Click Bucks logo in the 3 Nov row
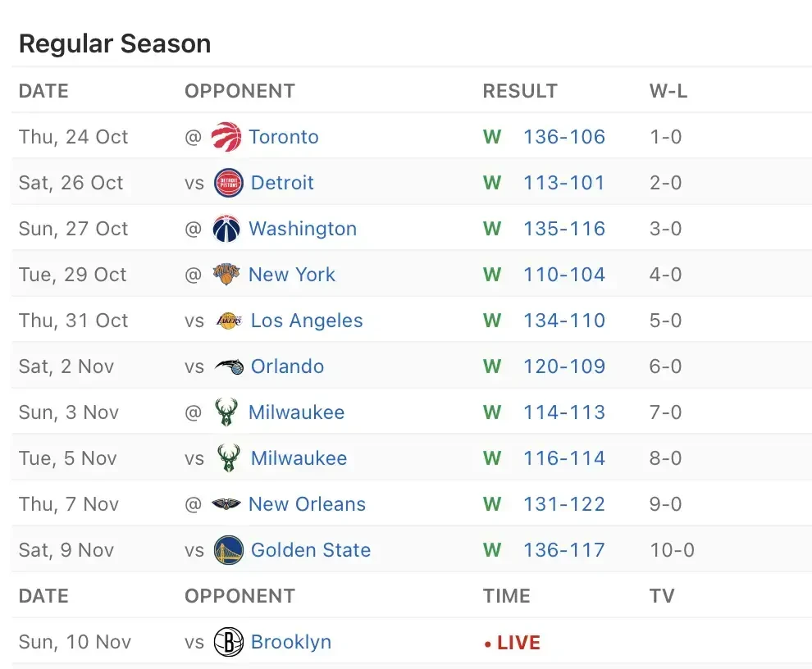 [x=226, y=412]
